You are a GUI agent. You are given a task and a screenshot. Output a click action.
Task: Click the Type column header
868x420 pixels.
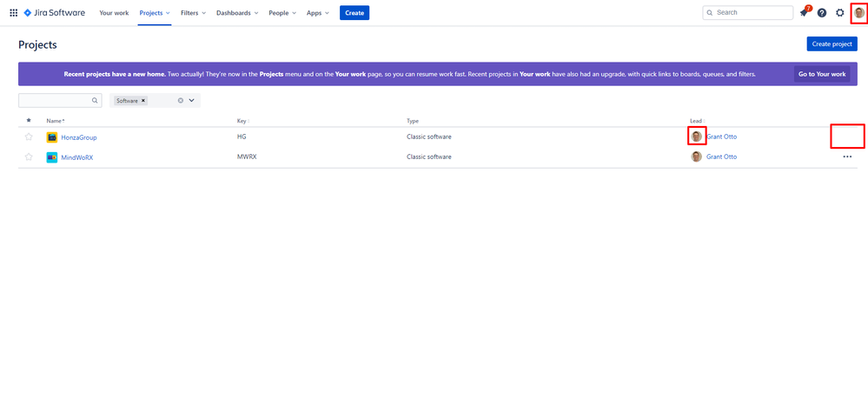pos(413,121)
